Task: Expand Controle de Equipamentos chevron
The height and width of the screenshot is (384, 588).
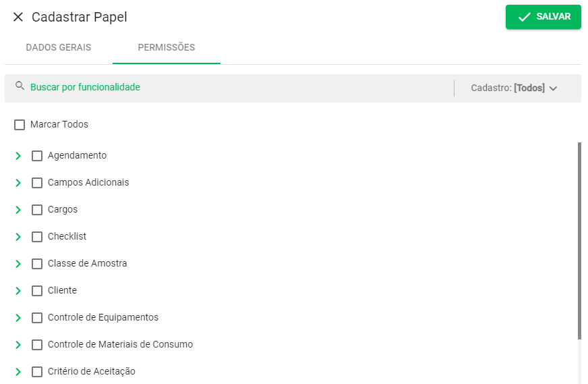Action: click(x=18, y=318)
